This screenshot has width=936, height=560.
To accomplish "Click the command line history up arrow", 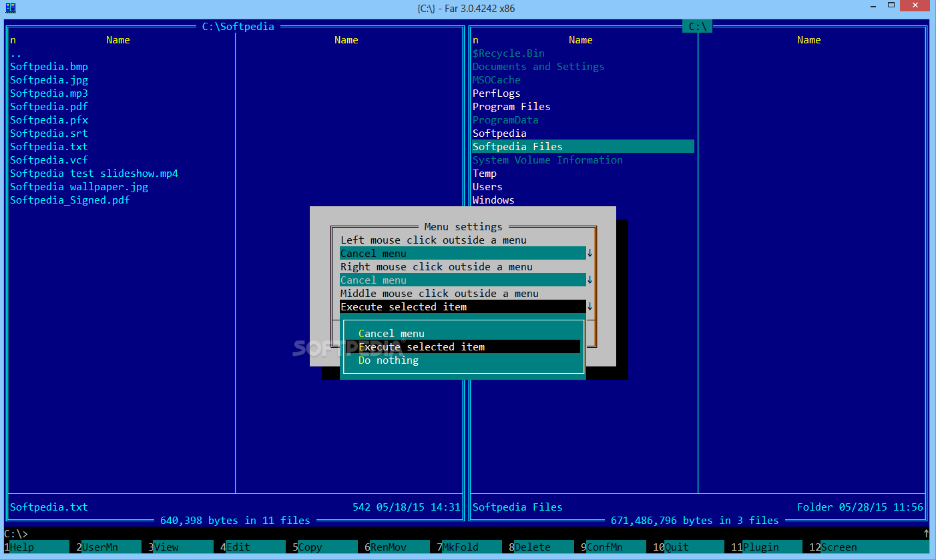I will click(x=926, y=534).
